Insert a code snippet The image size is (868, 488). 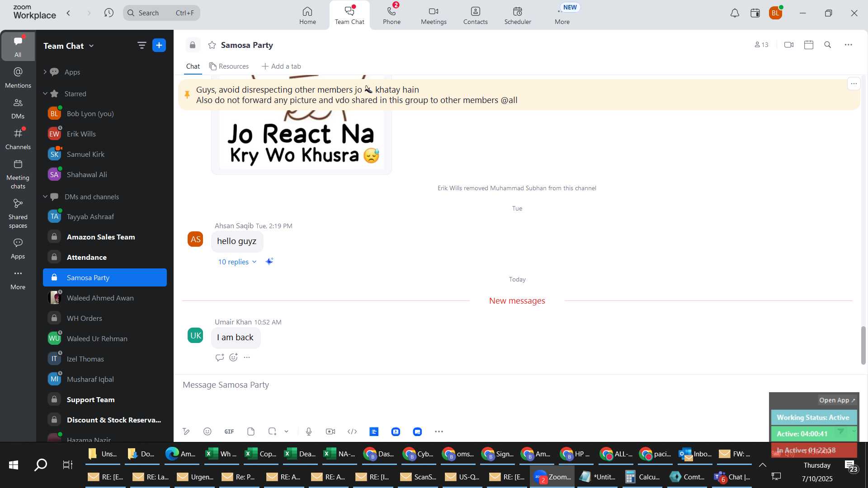[352, 432]
